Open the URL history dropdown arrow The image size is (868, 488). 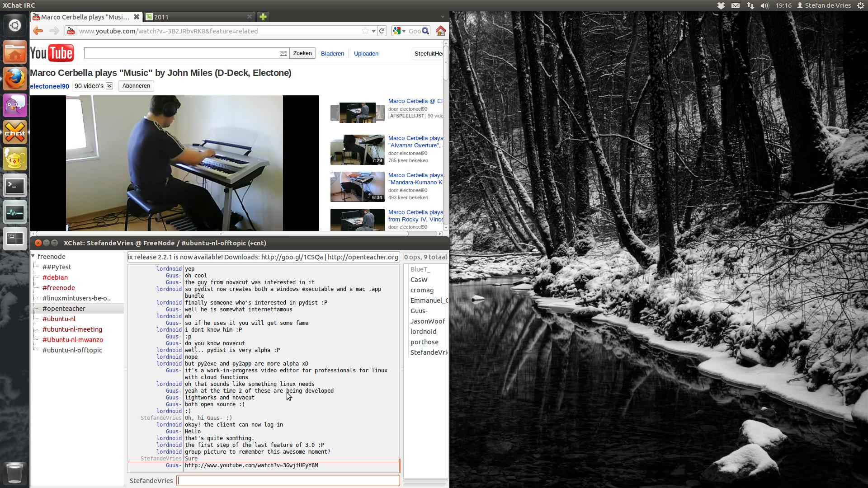pos(373,31)
